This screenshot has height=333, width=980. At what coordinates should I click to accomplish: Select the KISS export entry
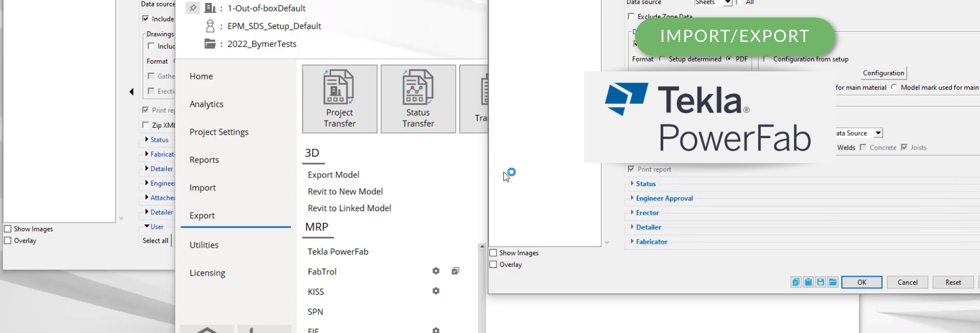[x=316, y=292]
